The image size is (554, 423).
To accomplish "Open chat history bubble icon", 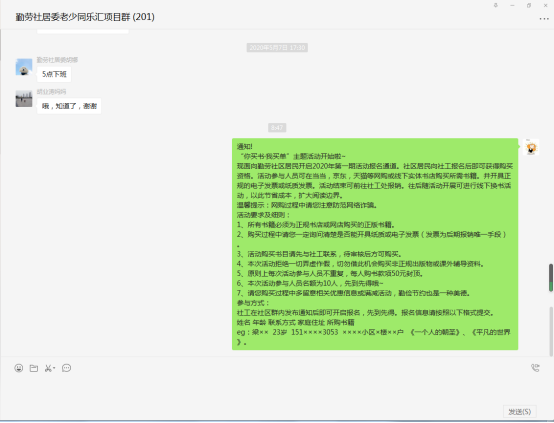I will pos(66,368).
